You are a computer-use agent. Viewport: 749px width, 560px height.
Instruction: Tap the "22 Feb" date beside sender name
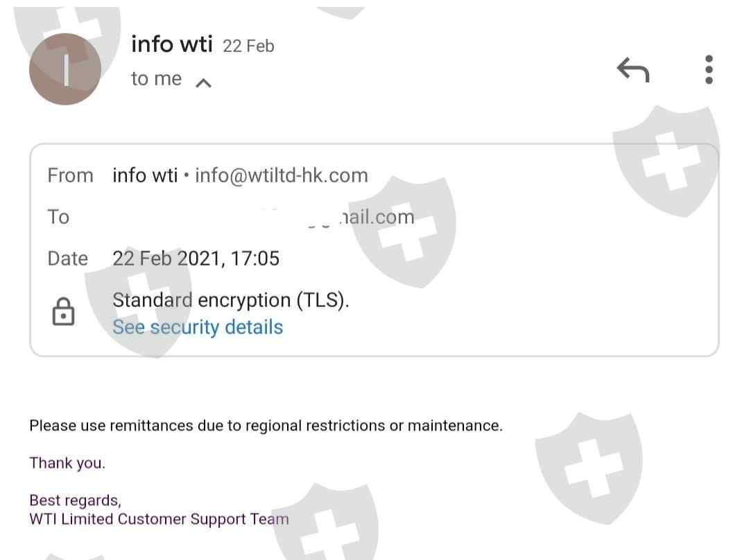pos(248,46)
